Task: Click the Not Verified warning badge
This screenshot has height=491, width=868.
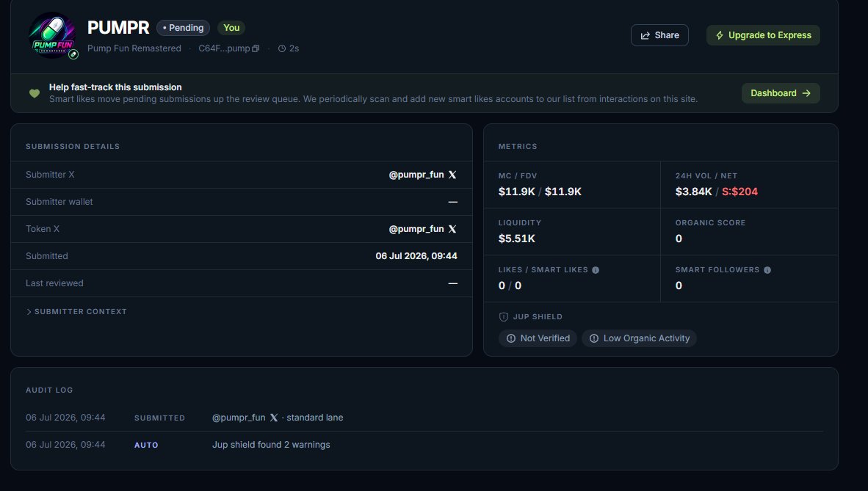Action: point(538,338)
